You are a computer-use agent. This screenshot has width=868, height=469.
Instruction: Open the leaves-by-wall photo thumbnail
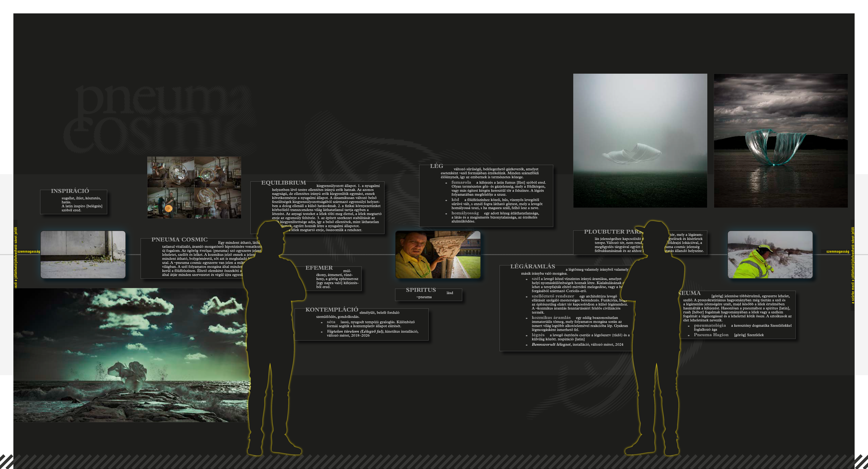[83, 255]
